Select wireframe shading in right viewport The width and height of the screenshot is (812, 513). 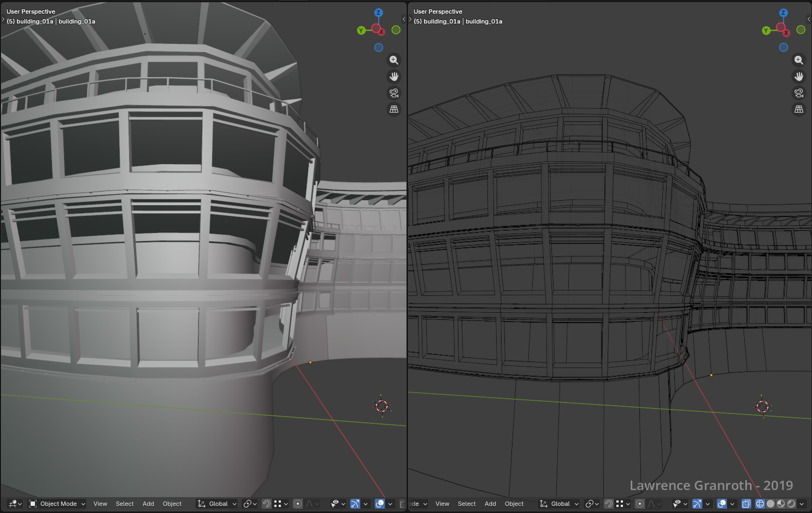(x=760, y=504)
